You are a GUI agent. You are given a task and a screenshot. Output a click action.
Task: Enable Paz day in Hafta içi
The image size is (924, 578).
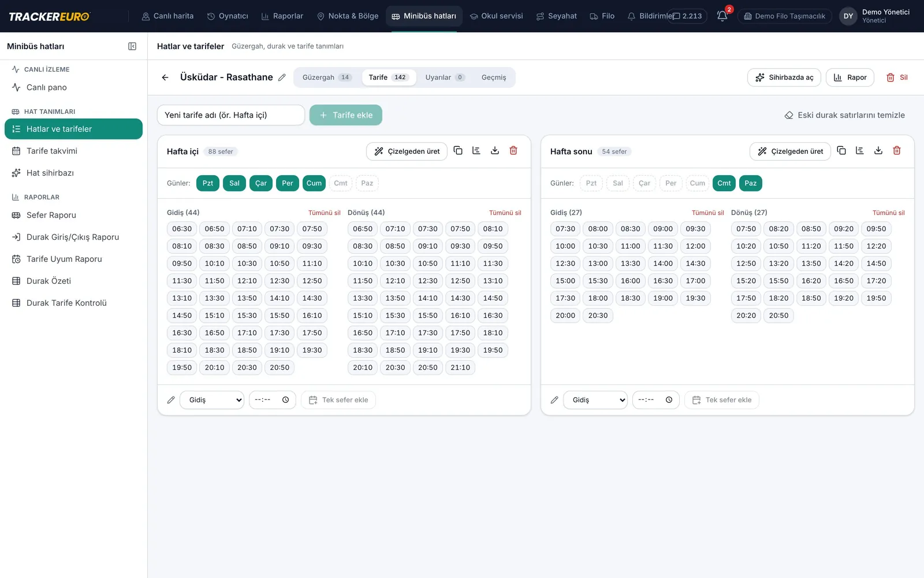click(x=367, y=183)
